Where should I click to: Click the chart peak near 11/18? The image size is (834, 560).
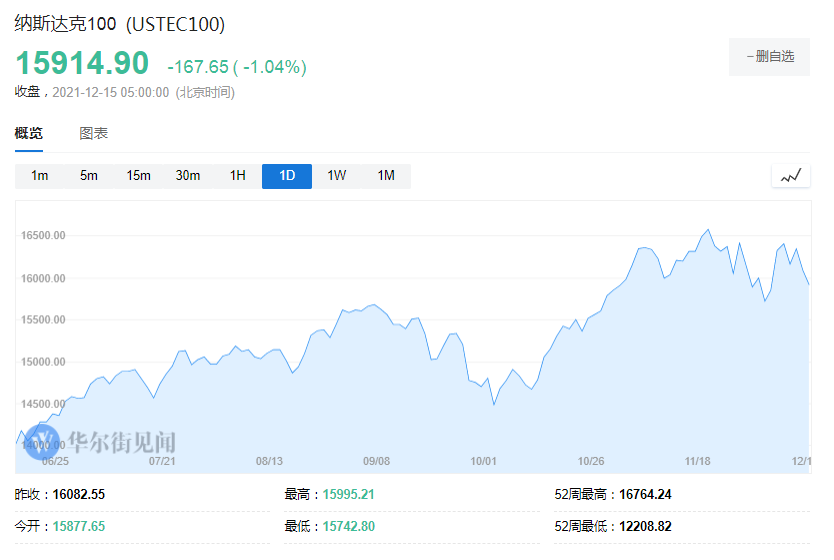point(708,230)
